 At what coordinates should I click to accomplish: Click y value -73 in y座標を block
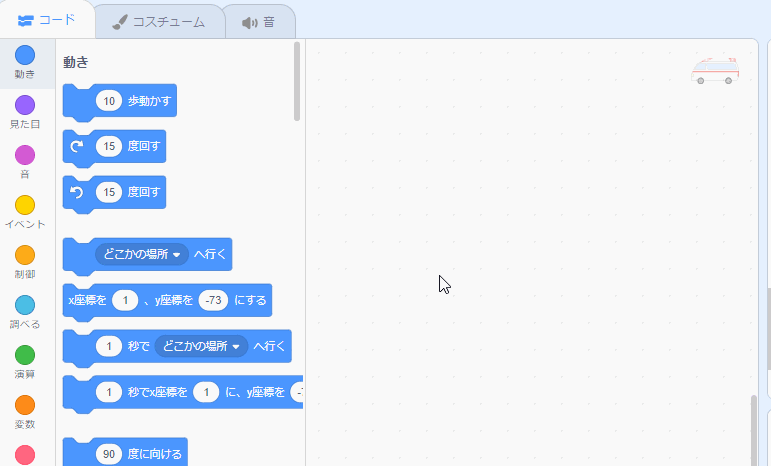pyautogui.click(x=213, y=300)
